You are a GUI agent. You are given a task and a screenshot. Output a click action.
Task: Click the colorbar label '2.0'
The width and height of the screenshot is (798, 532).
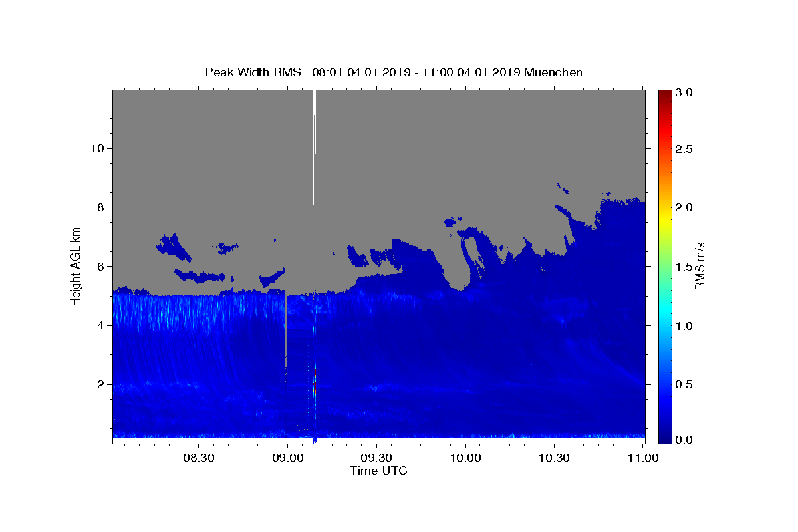coord(684,207)
